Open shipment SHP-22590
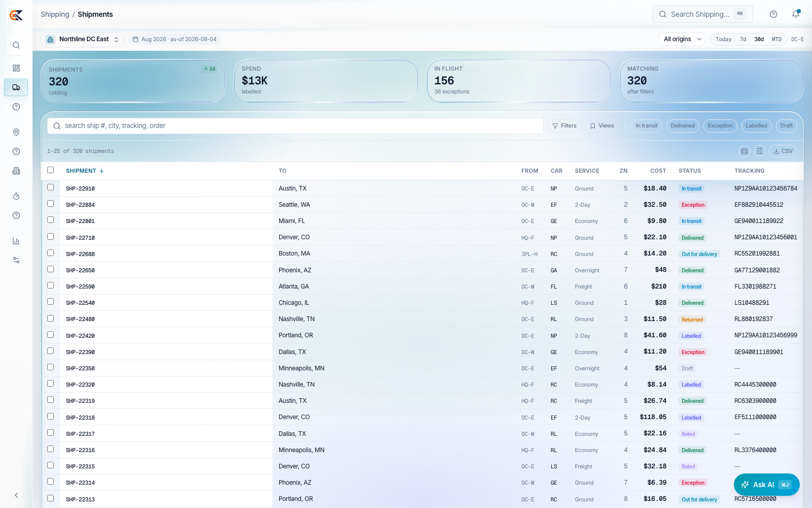This screenshot has height=508, width=812. pyautogui.click(x=80, y=287)
